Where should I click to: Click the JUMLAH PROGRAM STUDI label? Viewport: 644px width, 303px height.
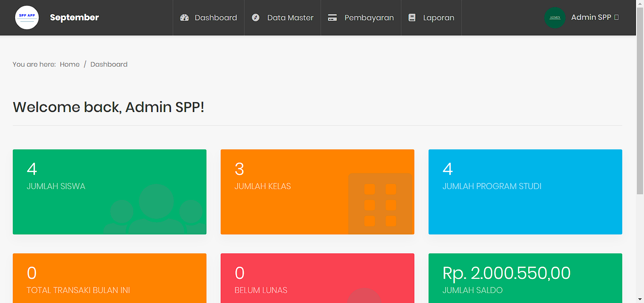coord(492,186)
